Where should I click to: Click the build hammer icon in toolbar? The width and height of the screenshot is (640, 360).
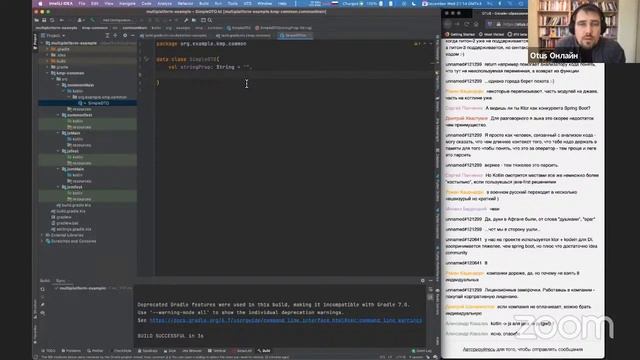[x=93, y=20]
